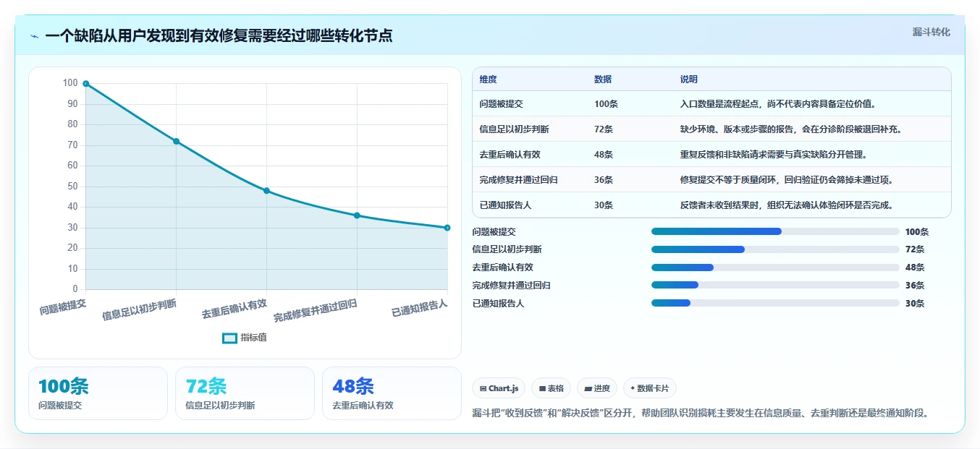The height and width of the screenshot is (449, 980).
Task: Click the 72条 value beside the progress bar
Action: pyautogui.click(x=915, y=249)
